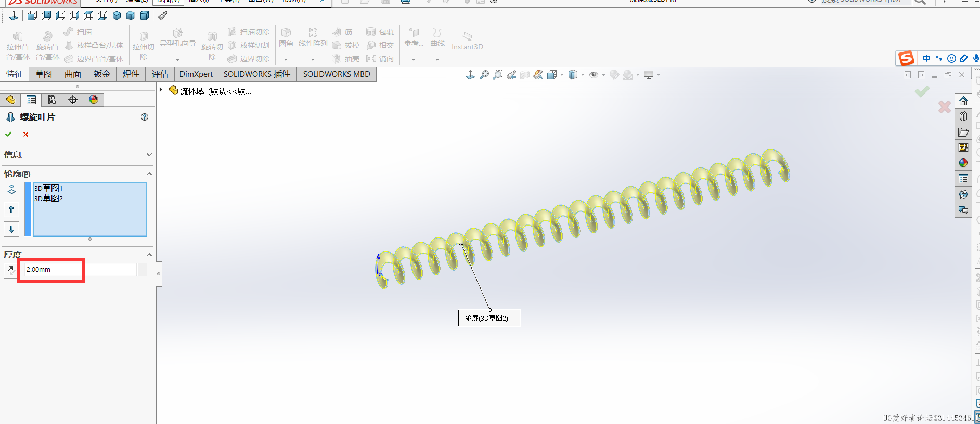This screenshot has height=424, width=980.
Task: Open the FeatureManager design tree tab
Action: tap(10, 100)
